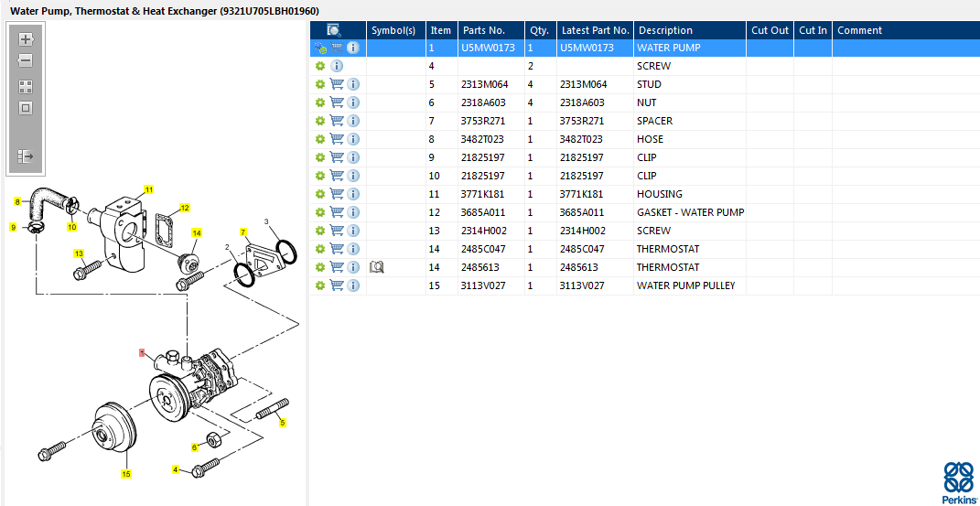
Task: Select callout 12 gasket on the diagram
Action: (184, 208)
